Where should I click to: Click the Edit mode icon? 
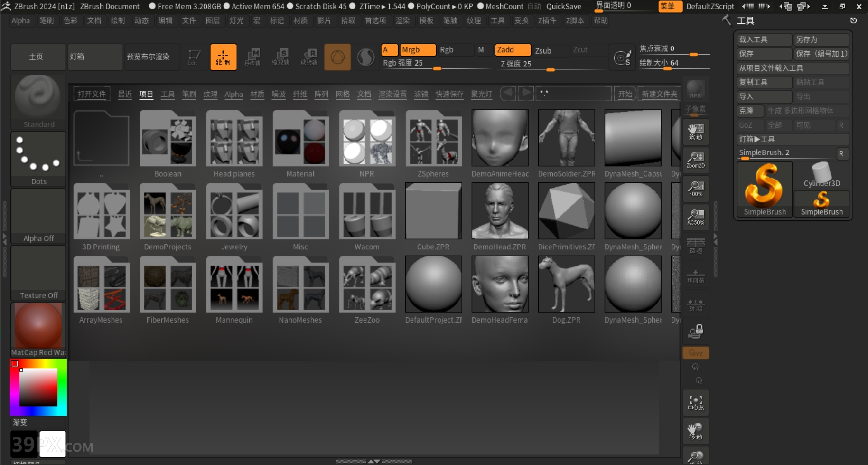click(194, 57)
